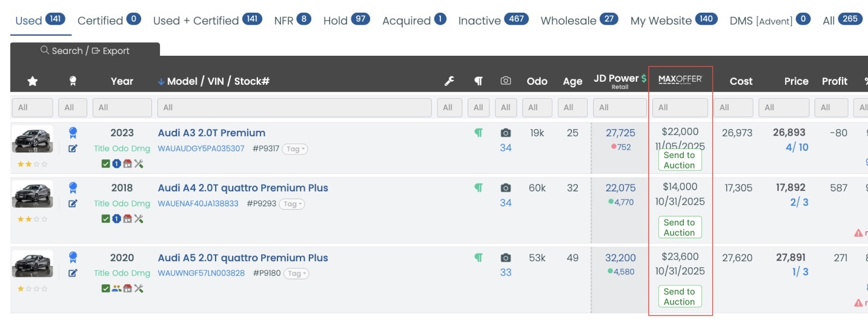Click the blue award ribbon icon on Audi A4 row
This screenshot has width=868, height=332.
tap(73, 187)
